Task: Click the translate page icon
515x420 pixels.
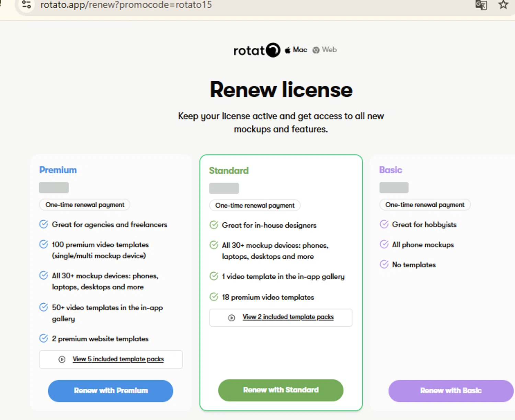Action: 481,5
